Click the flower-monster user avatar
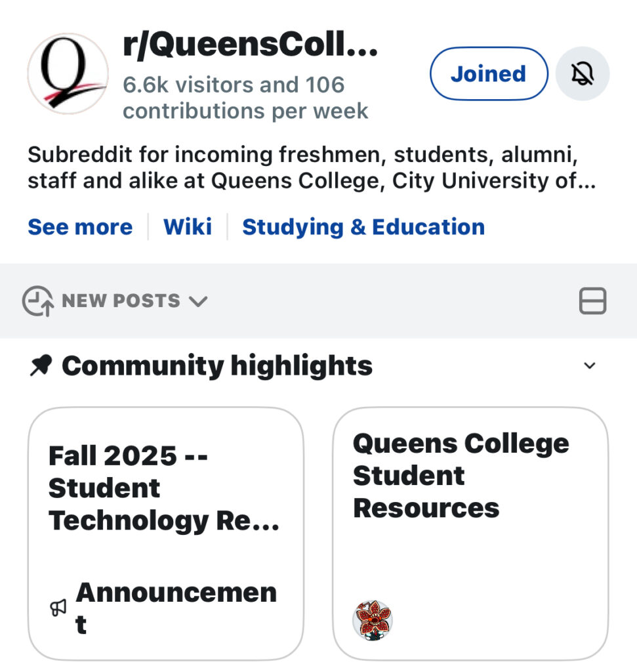 click(372, 619)
